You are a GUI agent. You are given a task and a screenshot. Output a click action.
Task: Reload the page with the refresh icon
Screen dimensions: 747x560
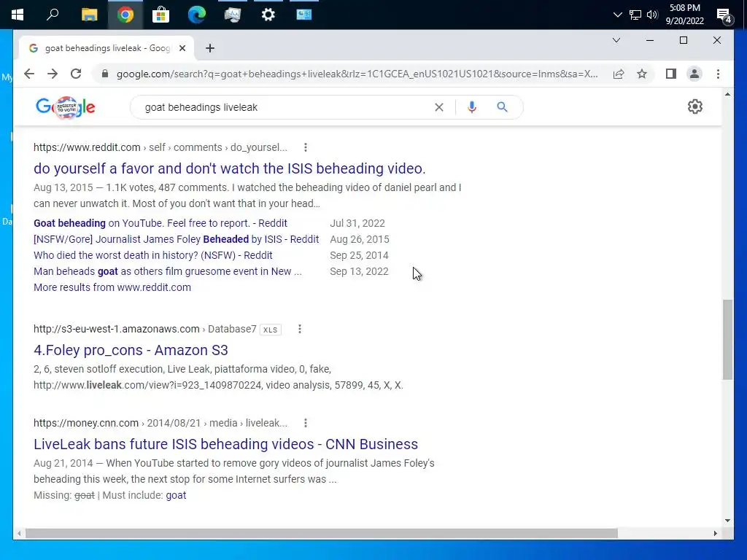click(76, 74)
